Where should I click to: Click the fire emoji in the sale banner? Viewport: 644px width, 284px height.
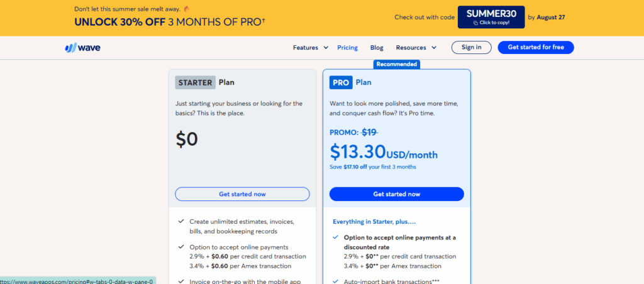point(205,9)
